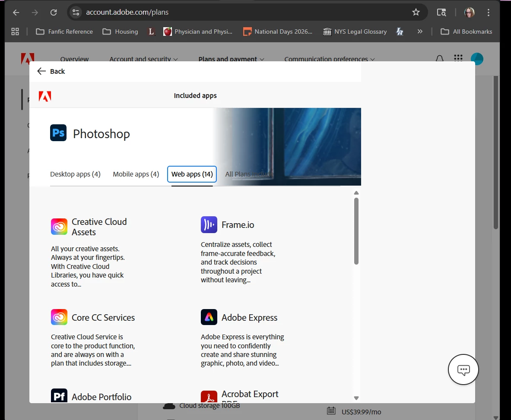The image size is (511, 420).
Task: Open the National Days 2026 bookmark
Action: coord(278,32)
